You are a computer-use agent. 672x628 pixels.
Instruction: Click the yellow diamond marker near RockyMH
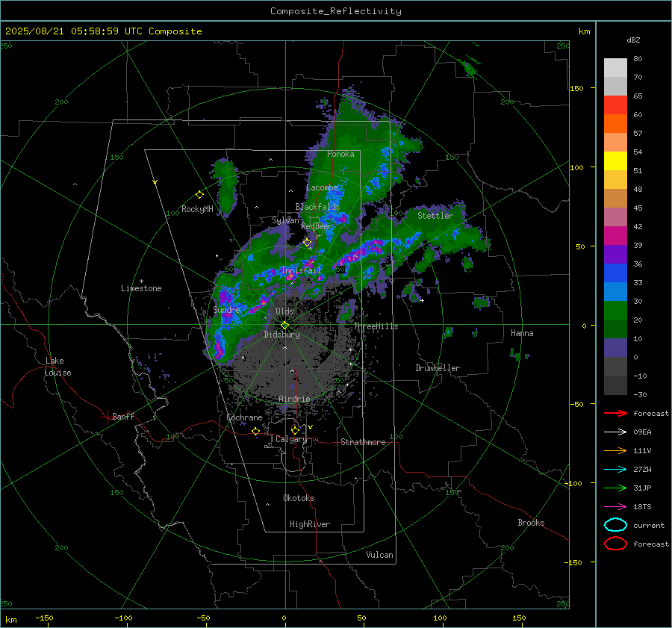tap(199, 195)
